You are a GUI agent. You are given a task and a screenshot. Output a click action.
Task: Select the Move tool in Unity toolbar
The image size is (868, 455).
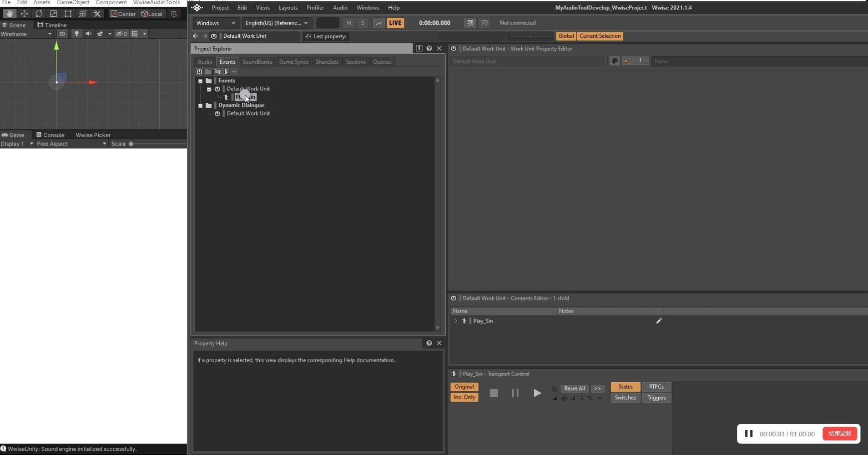click(x=24, y=14)
